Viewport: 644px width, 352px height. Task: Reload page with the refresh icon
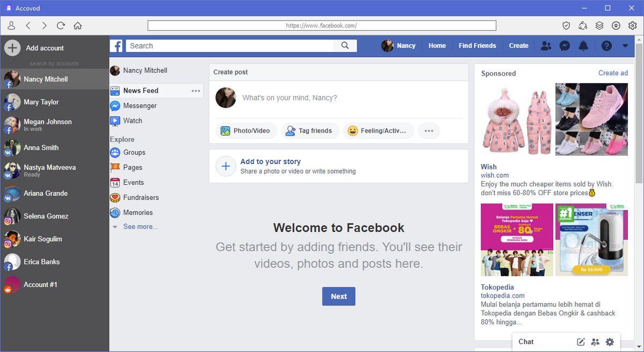tap(61, 25)
